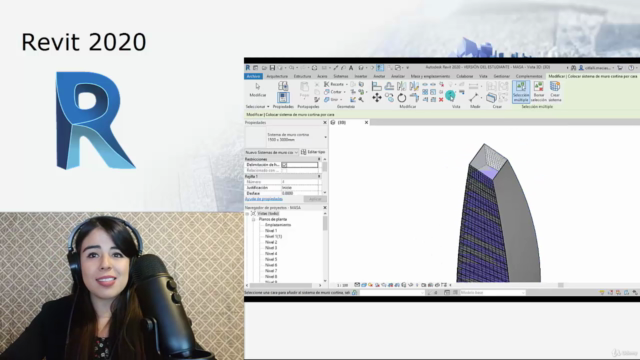Switch to the Masa y emplazamiento tab
The height and width of the screenshot is (360, 640).
(430, 76)
